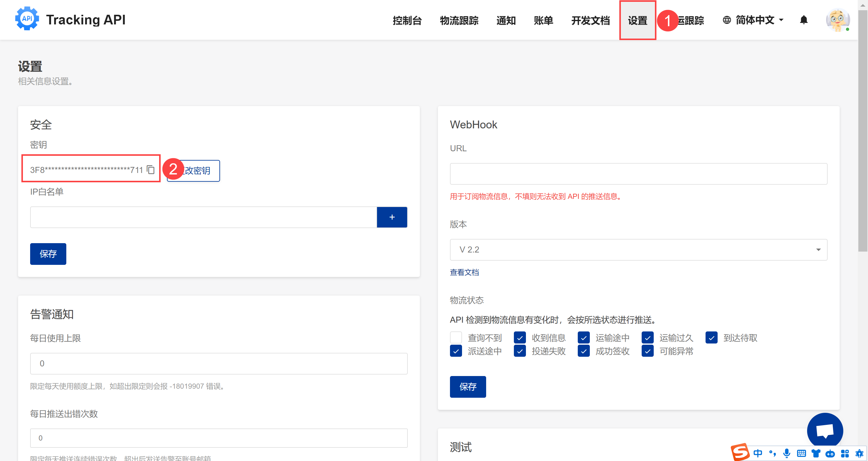Uncheck the 可能异常 status checkbox
Image resolution: width=868 pixels, height=461 pixels.
[x=647, y=351]
